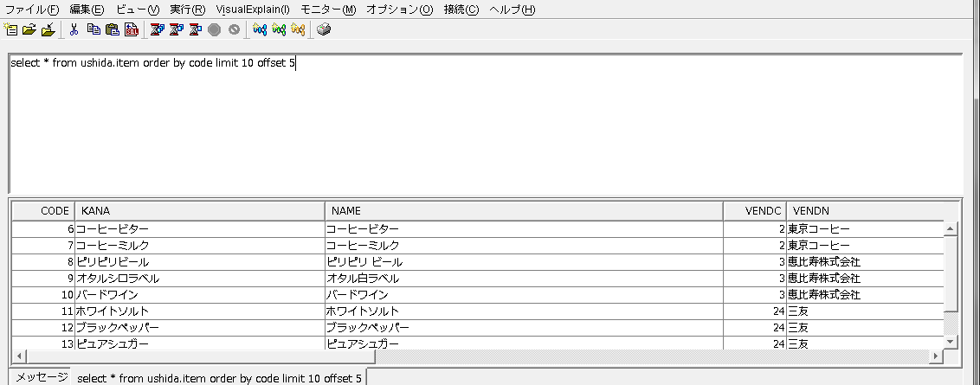This screenshot has height=385, width=980.
Task: Click the Paste clipboard icon
Action: 113,29
